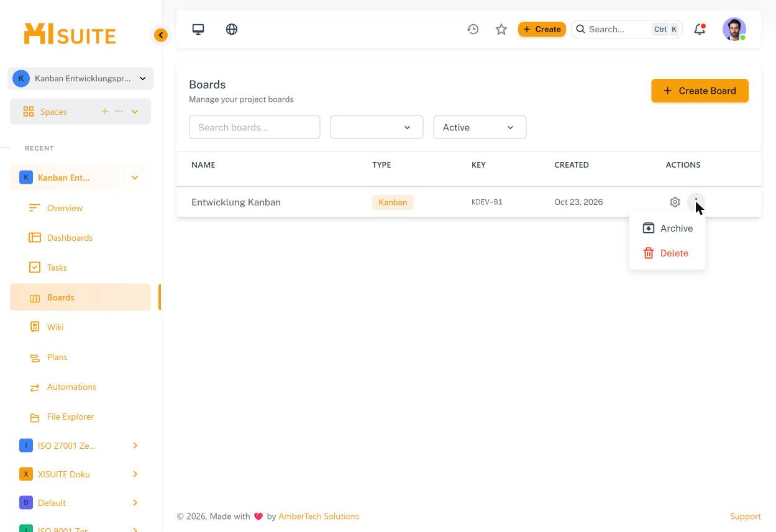Collapse the Spaces section chevron
The height and width of the screenshot is (532, 776).
(x=135, y=112)
